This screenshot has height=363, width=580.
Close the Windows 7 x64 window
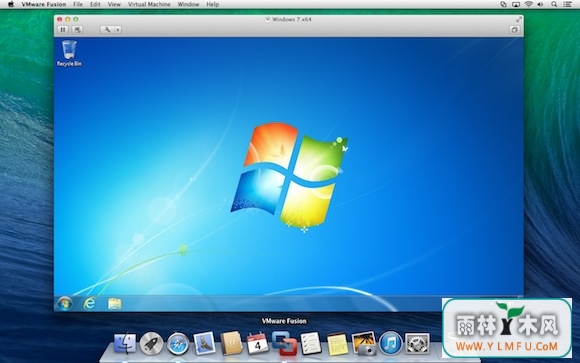(x=60, y=19)
